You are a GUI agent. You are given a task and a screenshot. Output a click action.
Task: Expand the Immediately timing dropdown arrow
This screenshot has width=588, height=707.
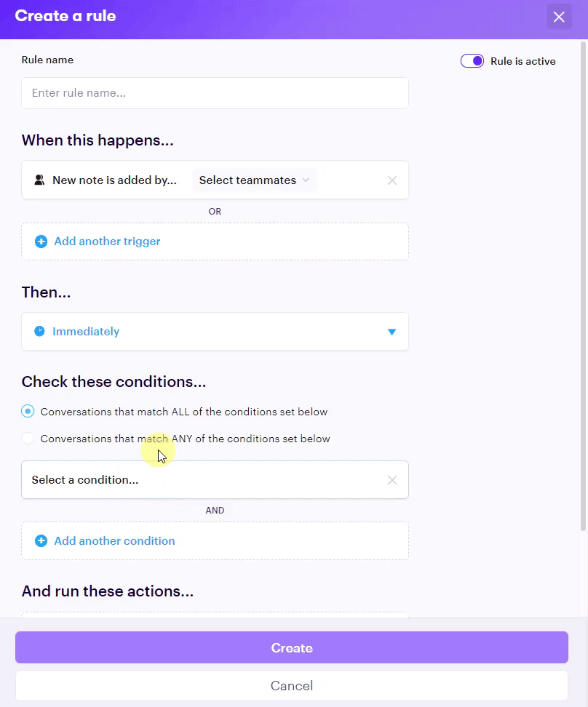[x=392, y=332]
